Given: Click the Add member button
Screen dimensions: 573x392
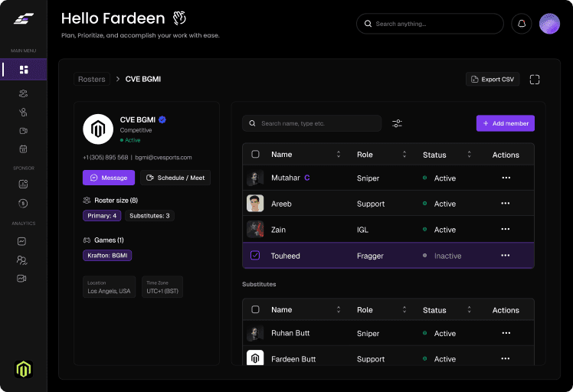Looking at the screenshot, I should pos(506,123).
